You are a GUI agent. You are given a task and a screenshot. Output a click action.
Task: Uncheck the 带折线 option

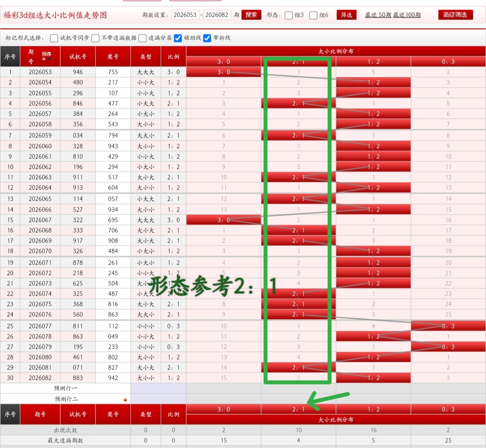[x=207, y=38]
